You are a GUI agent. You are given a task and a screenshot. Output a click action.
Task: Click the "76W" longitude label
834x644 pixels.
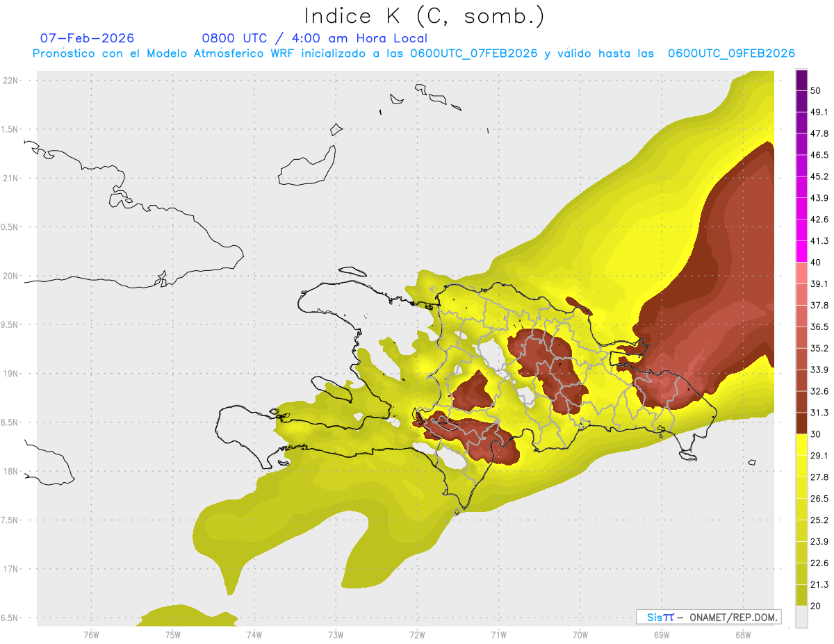point(91,634)
